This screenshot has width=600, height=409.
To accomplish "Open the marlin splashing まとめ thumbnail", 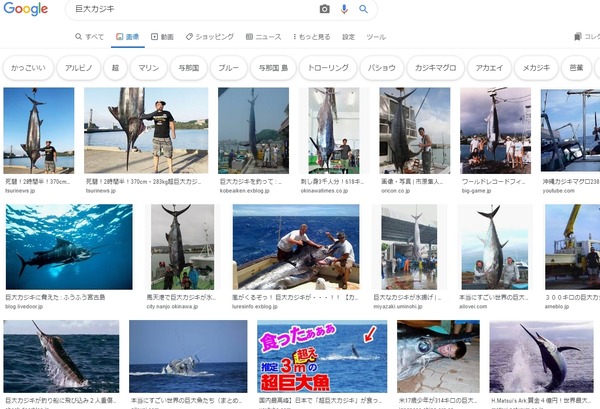I will [x=188, y=357].
